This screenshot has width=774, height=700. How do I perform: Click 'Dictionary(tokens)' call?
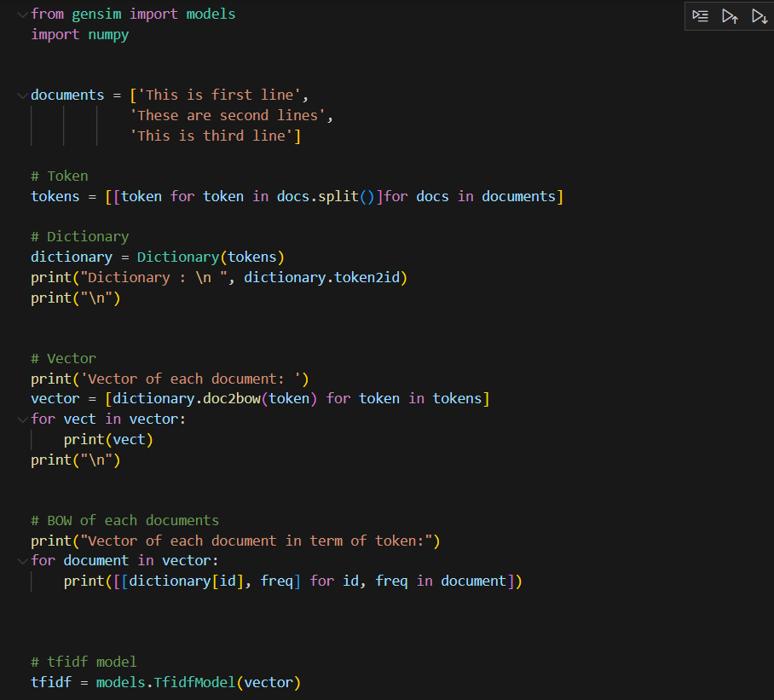(x=211, y=257)
